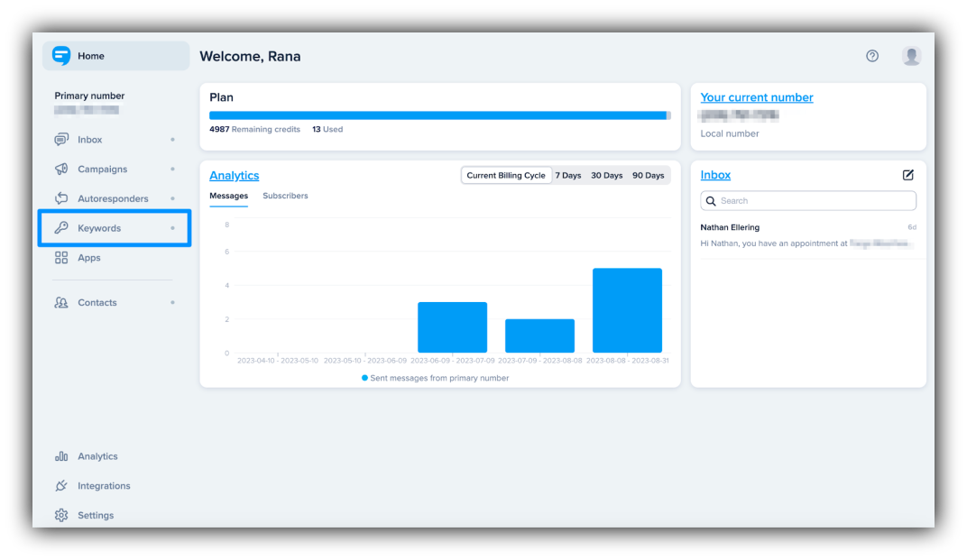
Task: Open the Integrations plug icon
Action: point(61,486)
